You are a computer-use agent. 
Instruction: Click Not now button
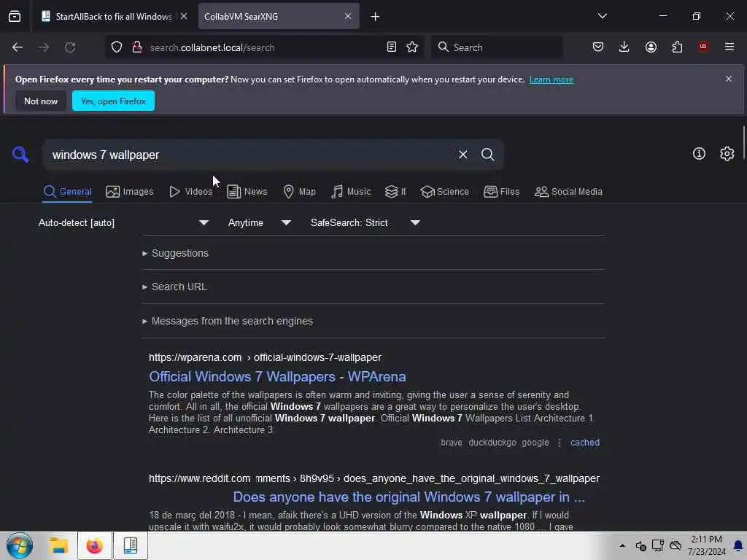pos(41,101)
